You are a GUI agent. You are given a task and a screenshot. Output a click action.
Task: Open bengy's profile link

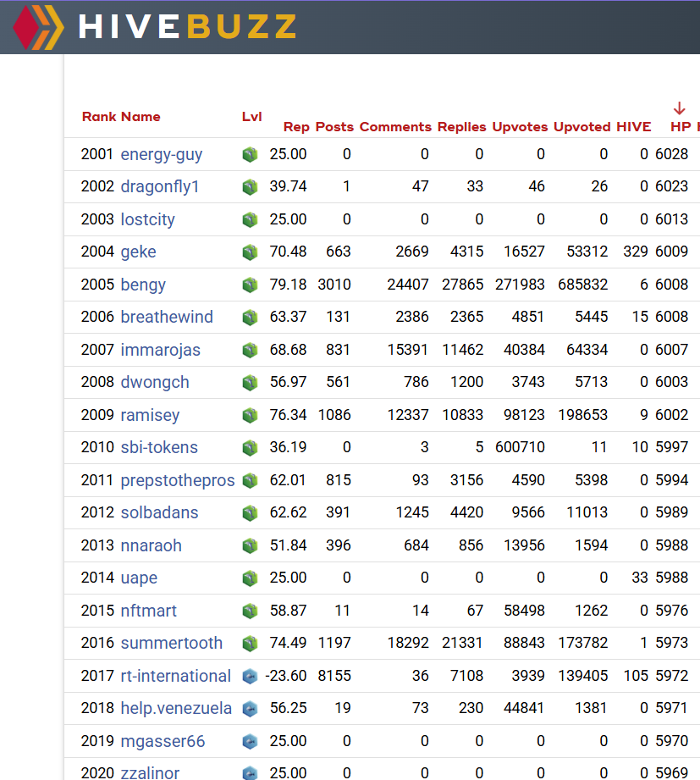point(143,285)
